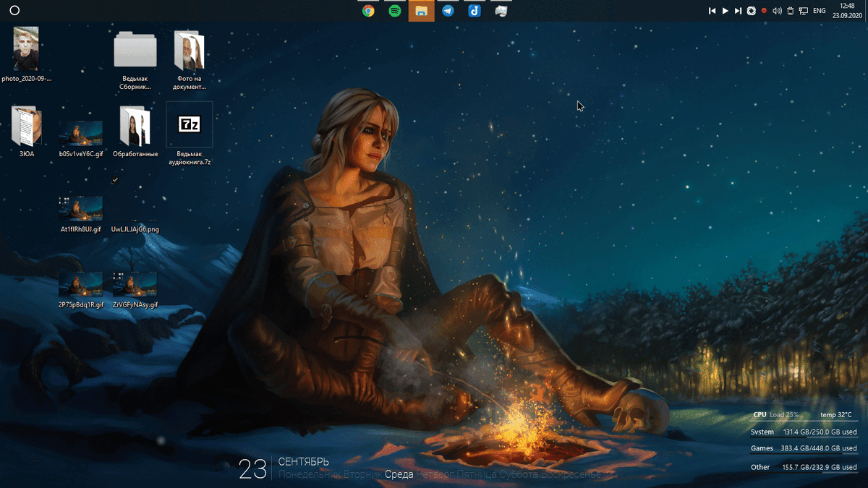Open the recycle bin tray icon
The width and height of the screenshot is (868, 488).
click(791, 11)
